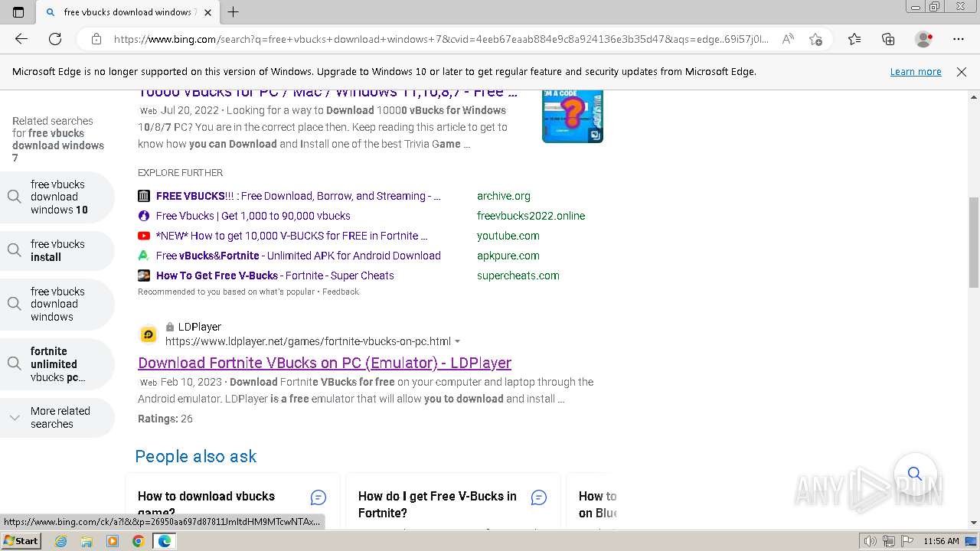Click the volume speaker tray icon
The image size is (980, 551).
tap(870, 541)
